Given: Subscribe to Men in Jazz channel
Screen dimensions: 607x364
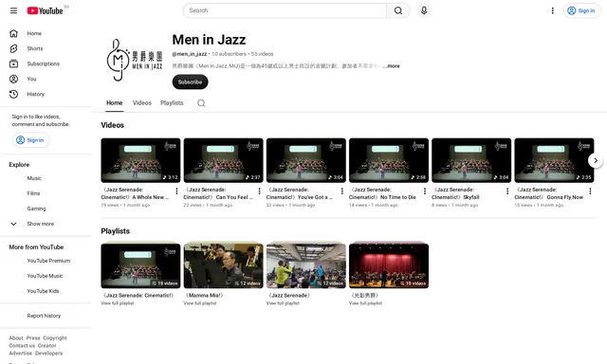Looking at the screenshot, I should [x=190, y=82].
